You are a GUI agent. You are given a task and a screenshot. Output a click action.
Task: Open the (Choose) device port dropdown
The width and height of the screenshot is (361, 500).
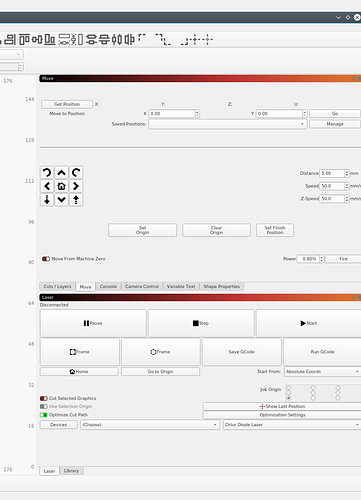click(x=150, y=425)
